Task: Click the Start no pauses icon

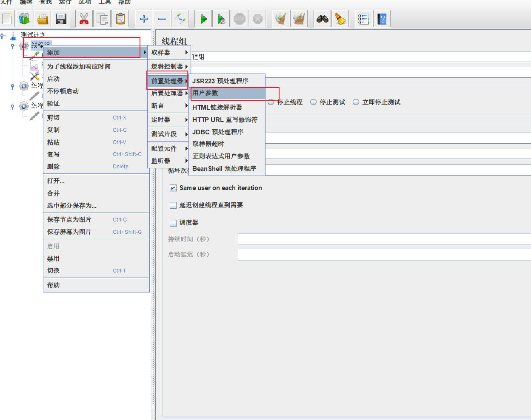Action: tap(221, 19)
